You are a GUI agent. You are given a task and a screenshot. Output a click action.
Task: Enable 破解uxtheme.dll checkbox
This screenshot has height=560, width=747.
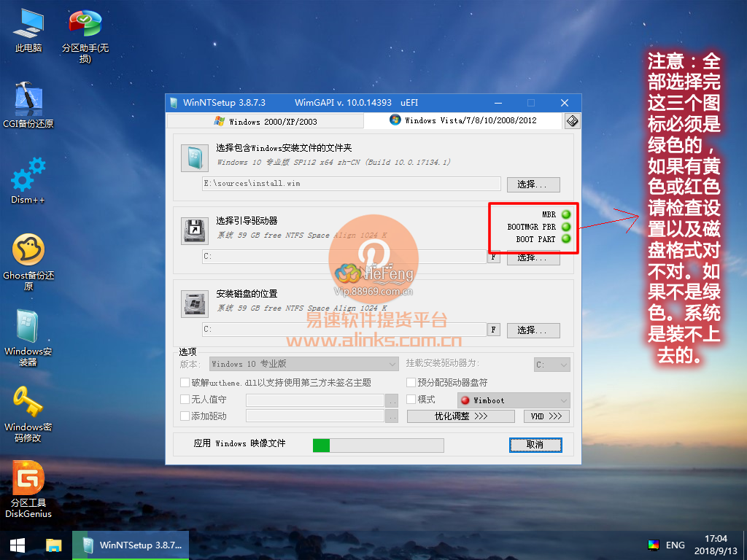(185, 382)
